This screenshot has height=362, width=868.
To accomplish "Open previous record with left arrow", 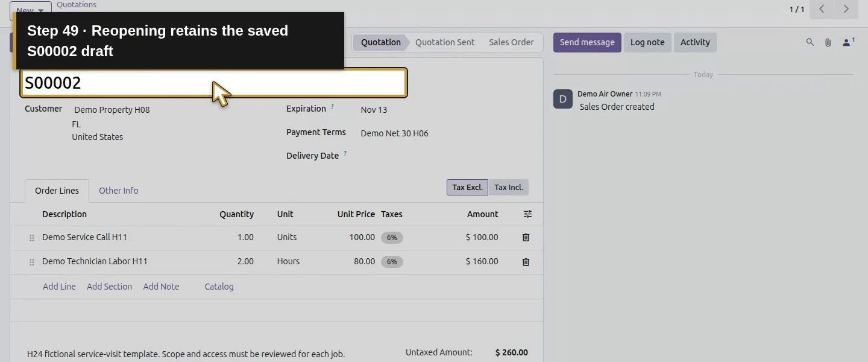I will pos(822,9).
